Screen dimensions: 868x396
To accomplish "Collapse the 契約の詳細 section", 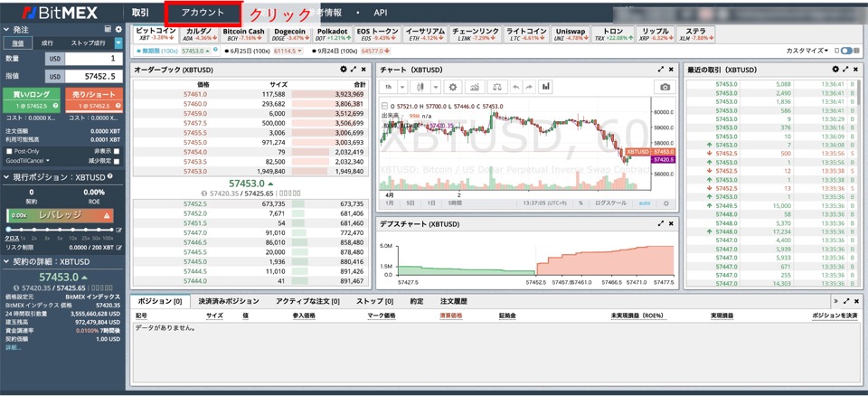I will pos(7,261).
